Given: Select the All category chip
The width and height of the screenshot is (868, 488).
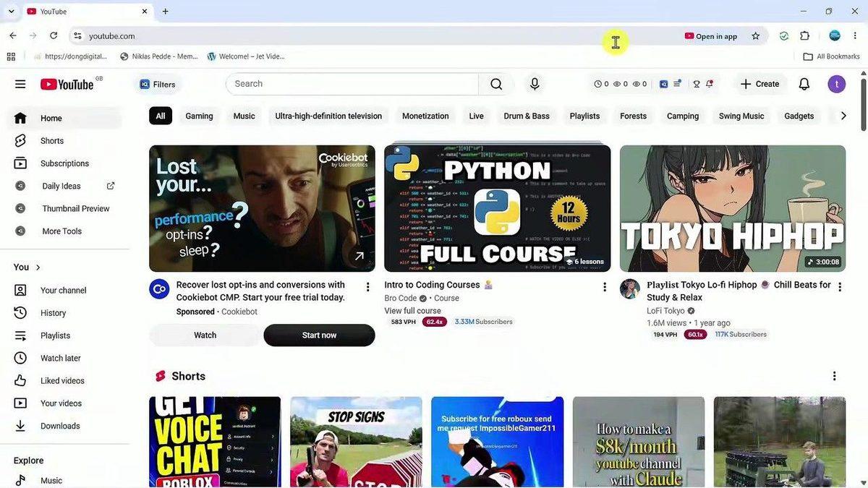Looking at the screenshot, I should (161, 116).
